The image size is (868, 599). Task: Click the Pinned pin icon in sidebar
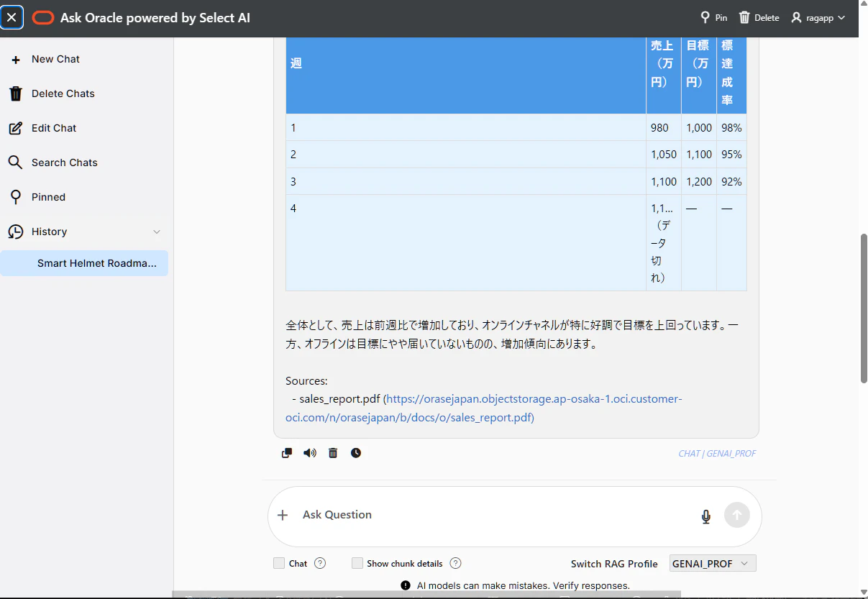(x=15, y=197)
